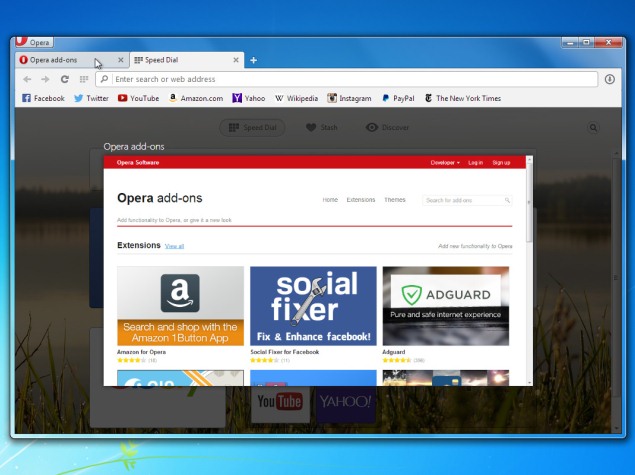The height and width of the screenshot is (475, 635).
Task: Go back with the back arrow
Action: pyautogui.click(x=27, y=79)
